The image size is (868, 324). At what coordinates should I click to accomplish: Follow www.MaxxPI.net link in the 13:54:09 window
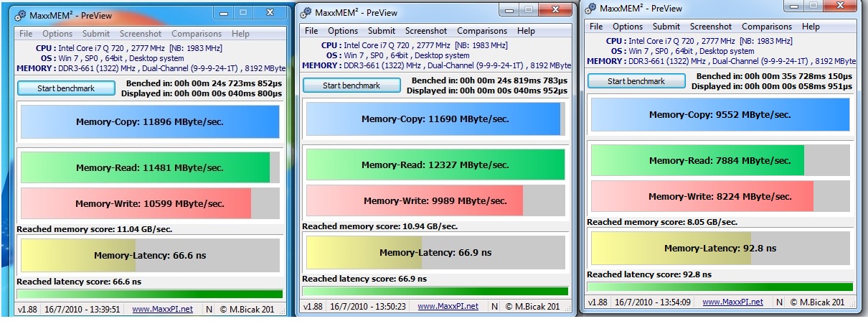[732, 302]
